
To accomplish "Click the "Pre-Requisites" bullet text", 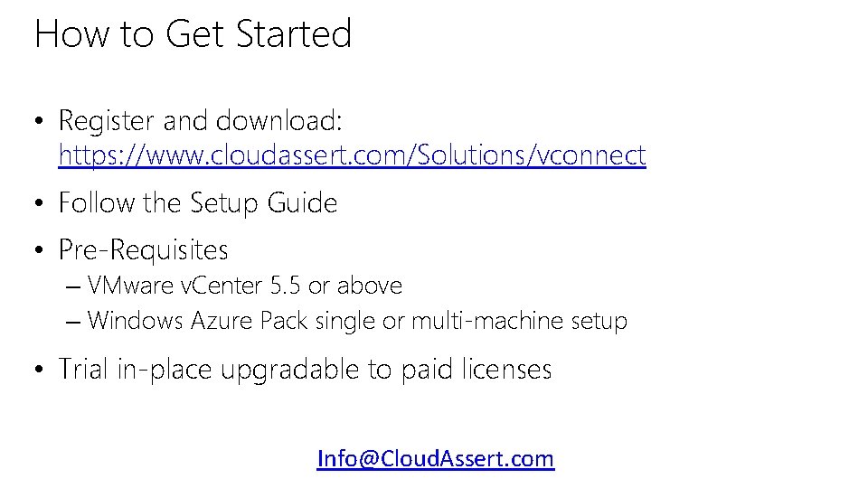I will (x=143, y=249).
